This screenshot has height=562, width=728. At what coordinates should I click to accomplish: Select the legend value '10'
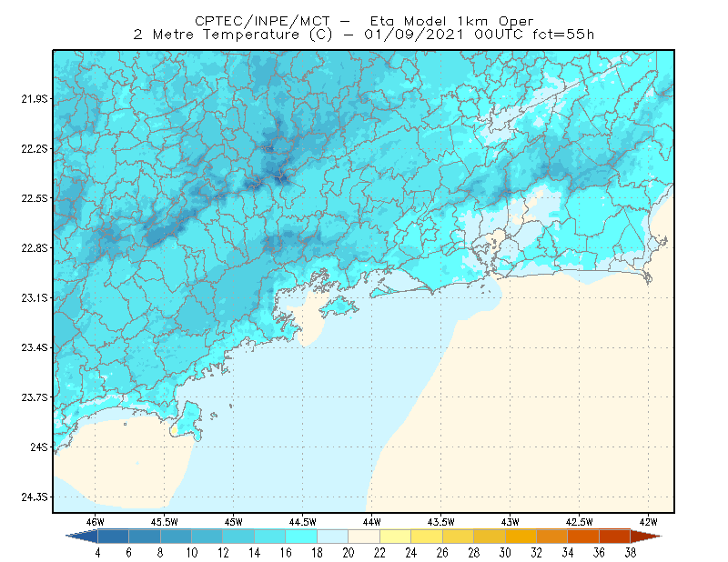[x=192, y=553]
